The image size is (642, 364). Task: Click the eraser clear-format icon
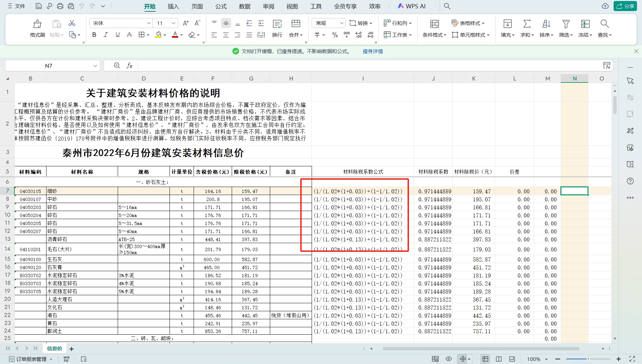[x=192, y=35]
